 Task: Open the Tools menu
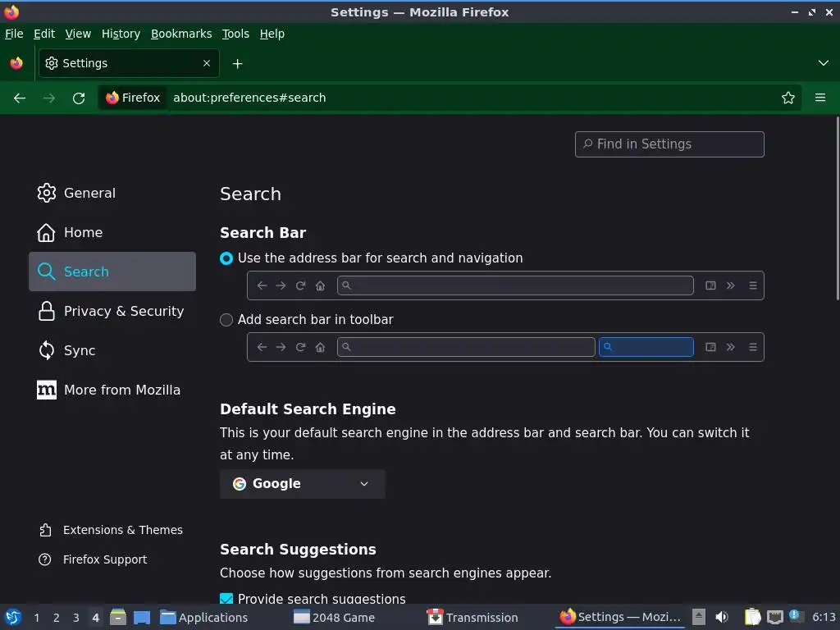pos(235,34)
